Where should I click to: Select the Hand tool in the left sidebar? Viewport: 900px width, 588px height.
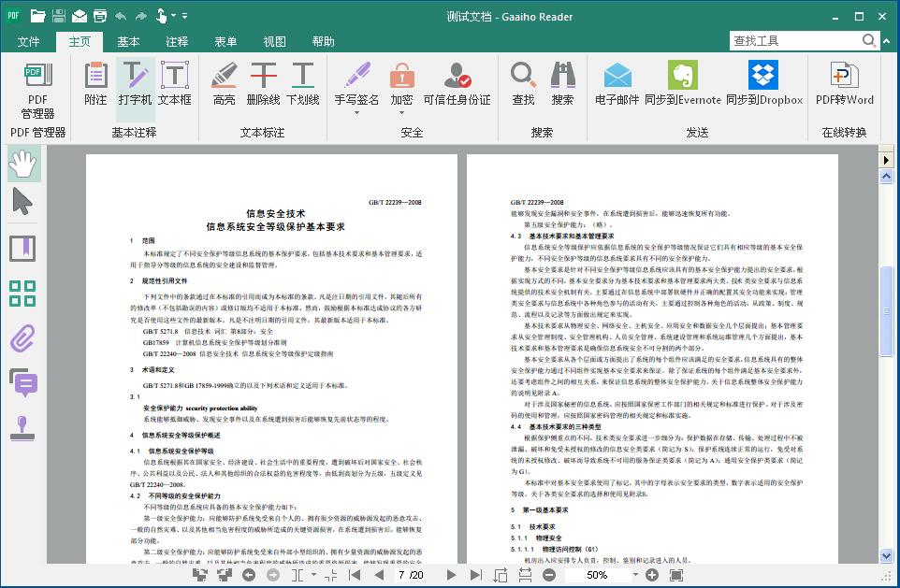click(x=21, y=162)
